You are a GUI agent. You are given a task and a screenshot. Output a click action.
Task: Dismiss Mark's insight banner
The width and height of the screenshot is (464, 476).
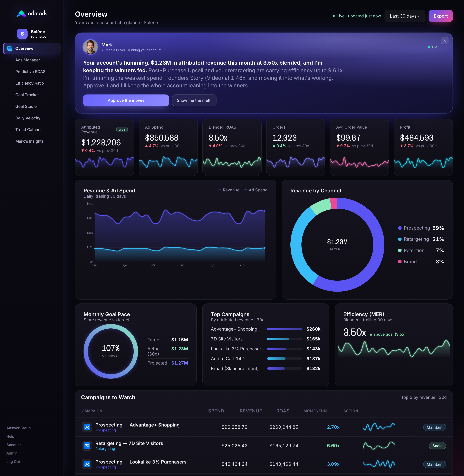[x=445, y=40]
